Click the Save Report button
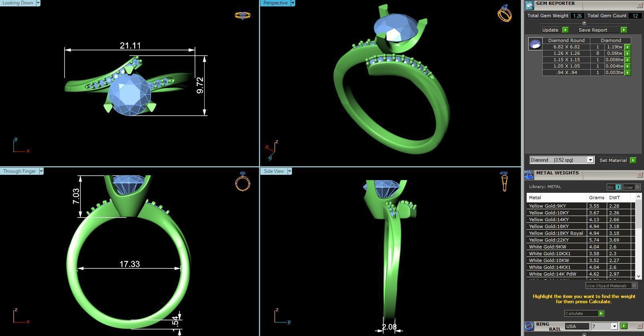644x336 pixels. tap(599, 30)
